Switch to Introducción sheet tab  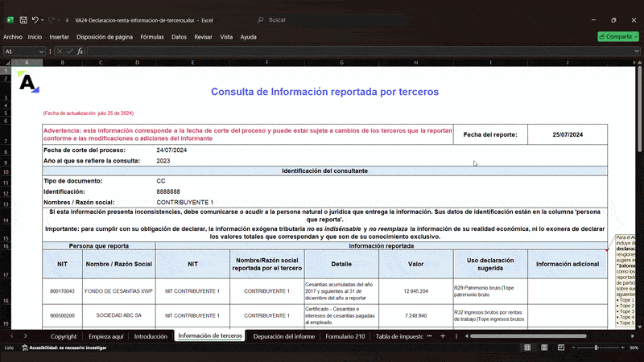[151, 336]
